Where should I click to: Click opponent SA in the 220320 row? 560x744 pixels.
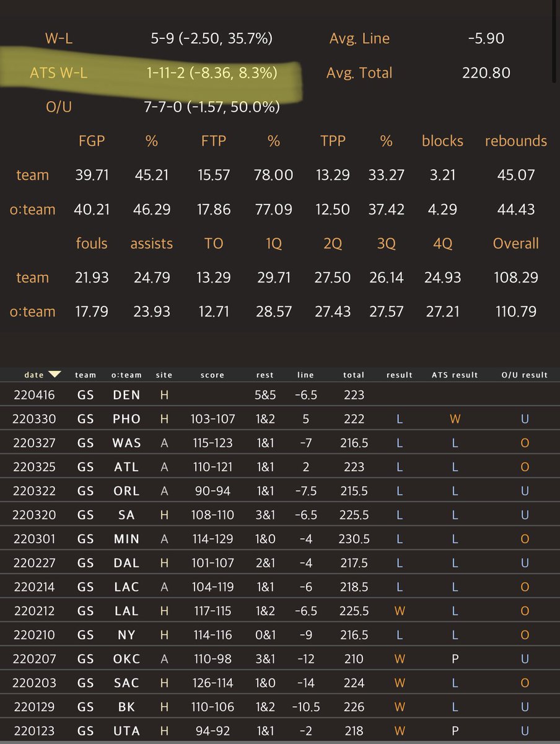126,515
